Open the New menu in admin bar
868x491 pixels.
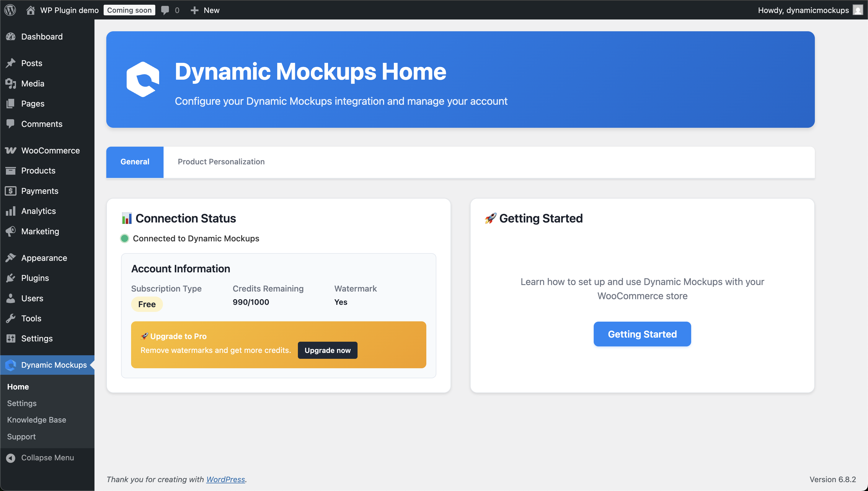[x=205, y=10]
